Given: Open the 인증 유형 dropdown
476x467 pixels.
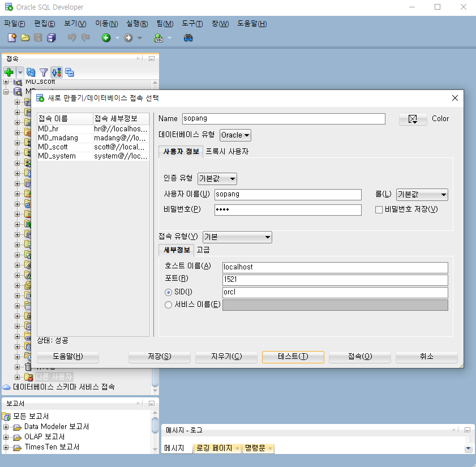Looking at the screenshot, I should [x=217, y=178].
